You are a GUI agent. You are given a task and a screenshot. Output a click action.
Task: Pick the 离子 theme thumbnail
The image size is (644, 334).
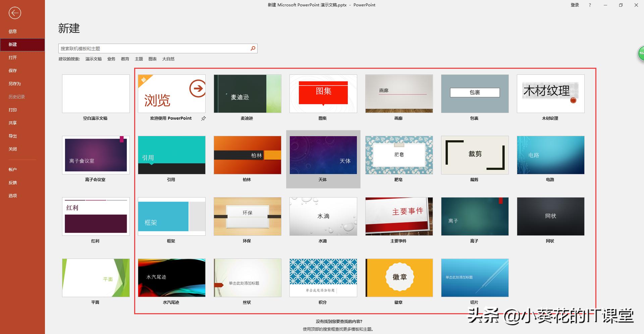pos(475,216)
